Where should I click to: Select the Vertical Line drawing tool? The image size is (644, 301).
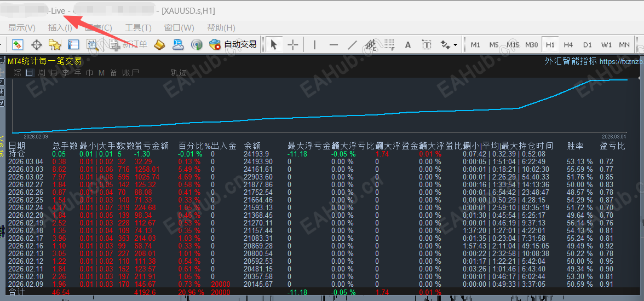pos(314,44)
